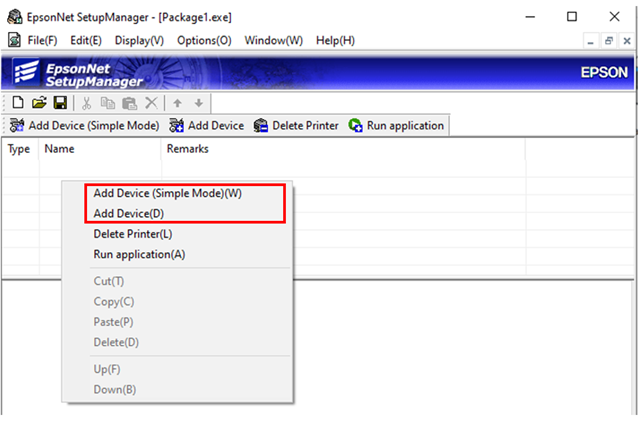The image size is (640, 421).
Task: Click the Move Up arrow icon
Action: click(177, 103)
